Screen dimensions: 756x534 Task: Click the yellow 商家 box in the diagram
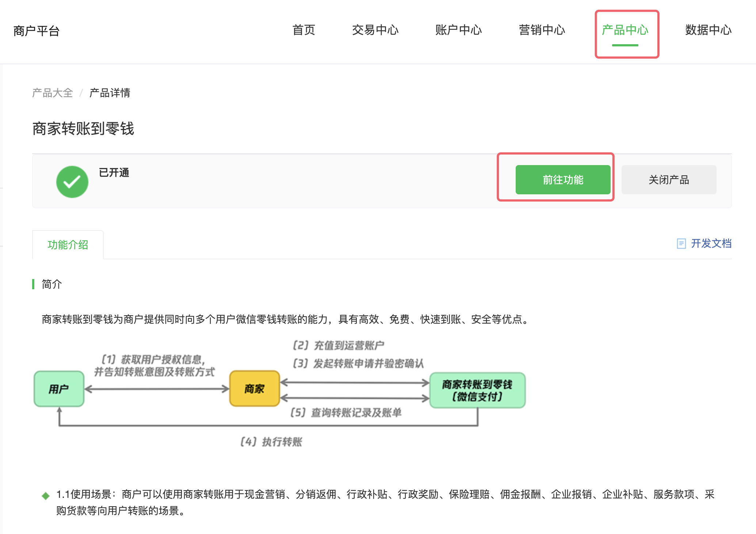point(255,389)
